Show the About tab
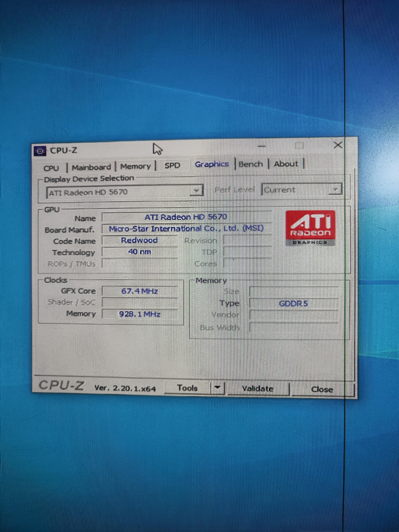 pos(286,164)
